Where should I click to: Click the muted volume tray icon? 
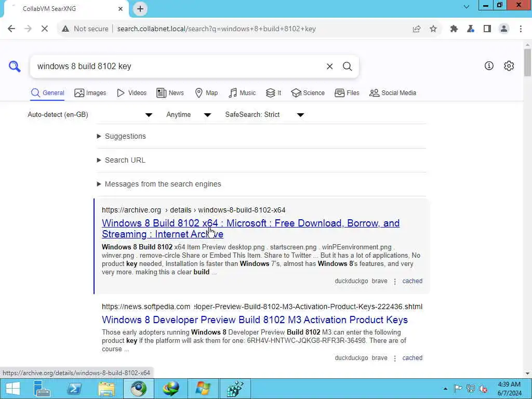483,389
